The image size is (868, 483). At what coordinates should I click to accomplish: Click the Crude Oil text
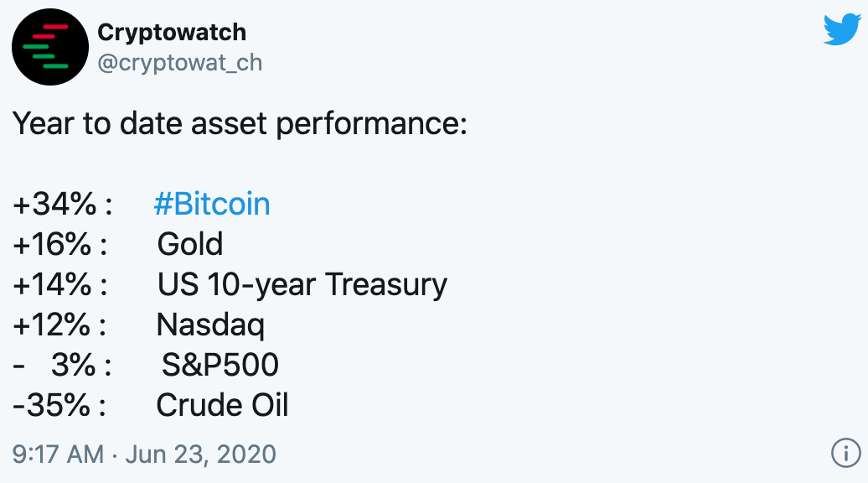(222, 406)
